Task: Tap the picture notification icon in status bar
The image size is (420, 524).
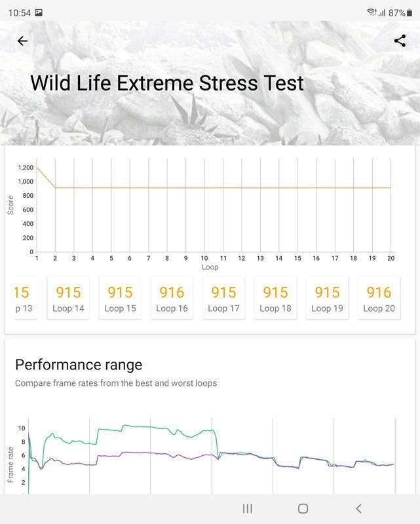Action: 39,12
